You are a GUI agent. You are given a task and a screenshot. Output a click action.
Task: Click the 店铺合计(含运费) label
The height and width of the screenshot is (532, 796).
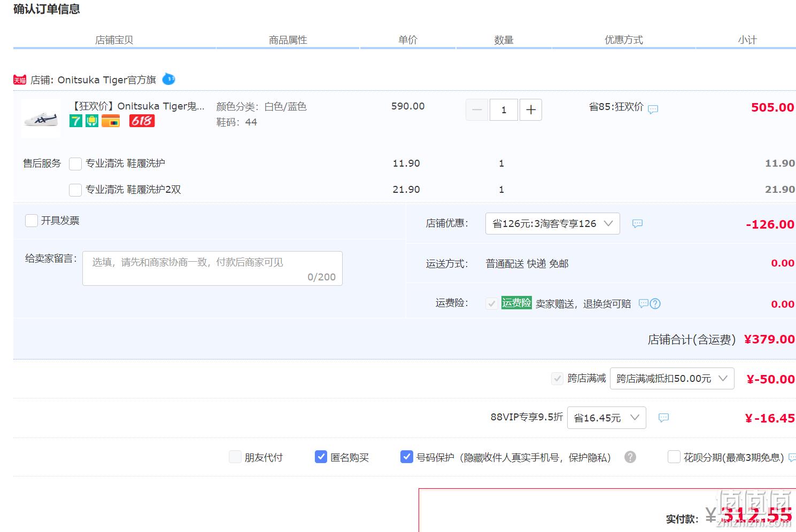[692, 340]
